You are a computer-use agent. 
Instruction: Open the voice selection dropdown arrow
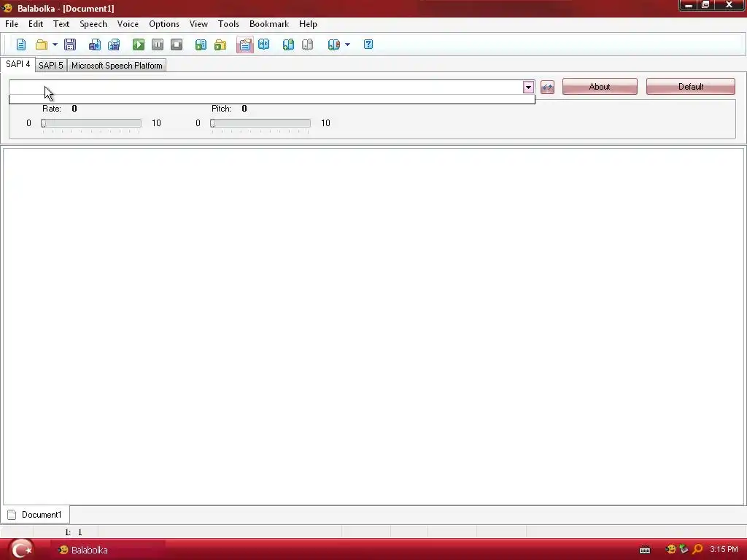(528, 87)
